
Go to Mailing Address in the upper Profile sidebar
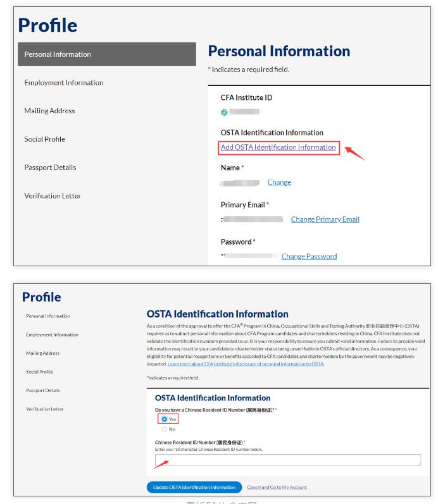pyautogui.click(x=50, y=111)
